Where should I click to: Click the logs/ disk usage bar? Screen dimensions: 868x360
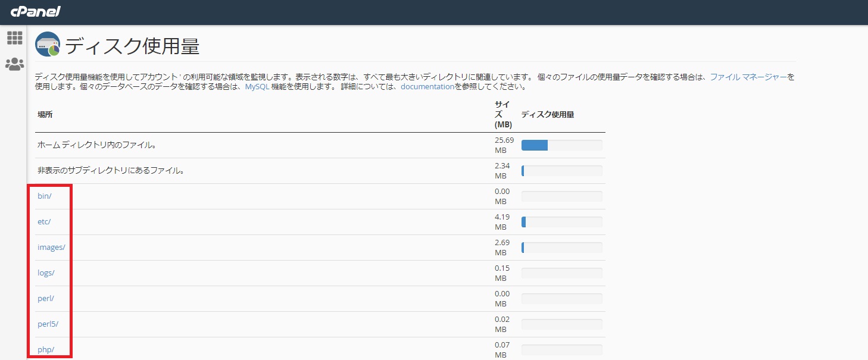pyautogui.click(x=561, y=273)
